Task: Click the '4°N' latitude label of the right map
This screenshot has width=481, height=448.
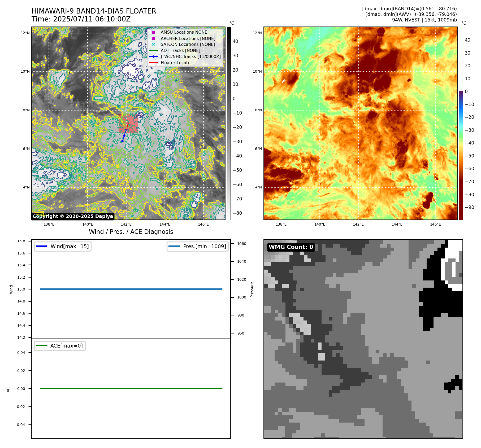Action: (258, 187)
